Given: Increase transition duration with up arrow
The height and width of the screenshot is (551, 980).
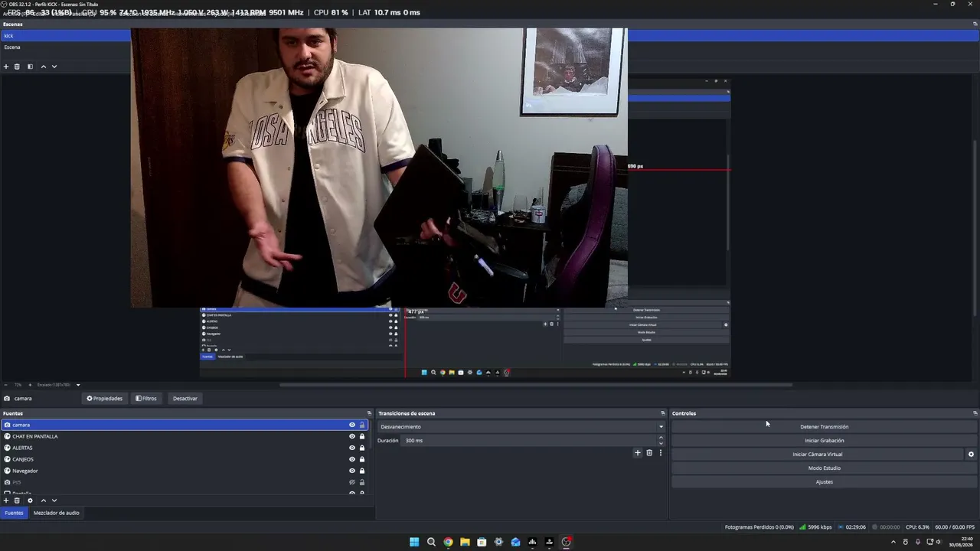Looking at the screenshot, I should tap(661, 438).
